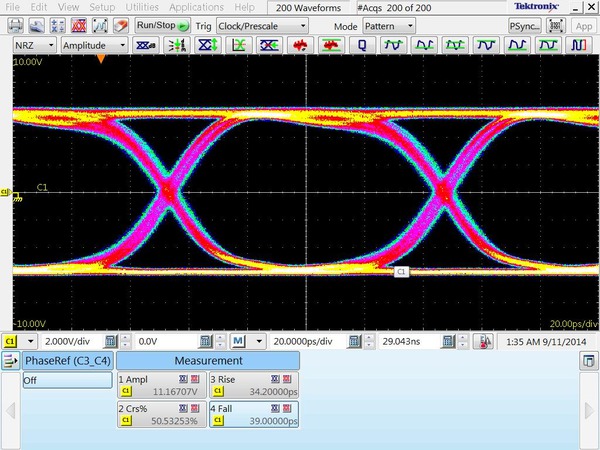Adjust the vertical scale stepper arrows
The image size is (600, 450).
coord(125,341)
